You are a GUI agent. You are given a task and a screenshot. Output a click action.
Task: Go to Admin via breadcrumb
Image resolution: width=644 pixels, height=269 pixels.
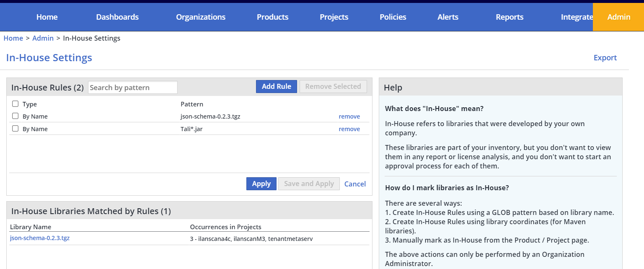coord(43,38)
